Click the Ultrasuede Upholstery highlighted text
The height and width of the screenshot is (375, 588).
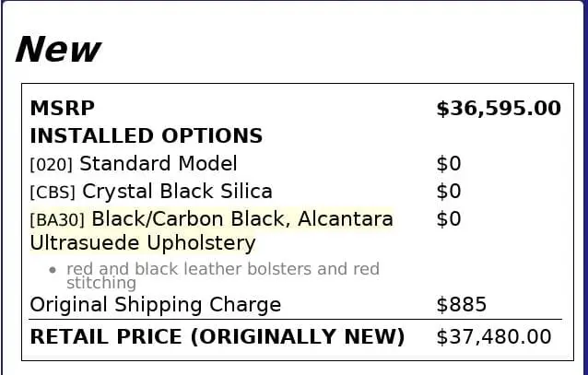(x=143, y=243)
